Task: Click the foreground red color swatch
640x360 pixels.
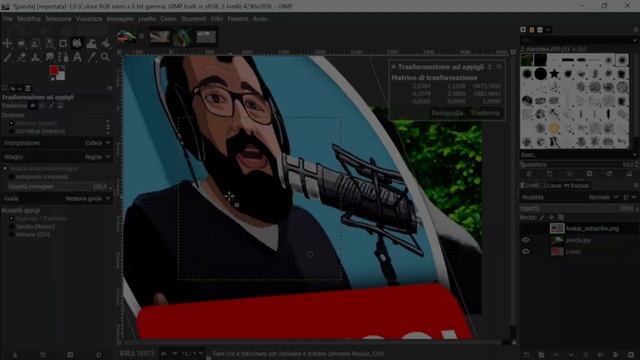Action: (54, 71)
